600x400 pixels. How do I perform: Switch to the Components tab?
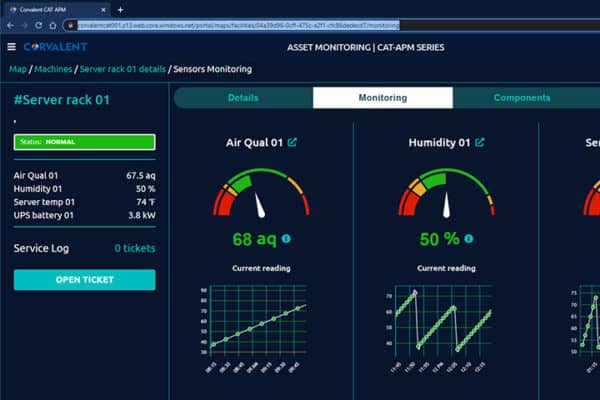tap(521, 98)
